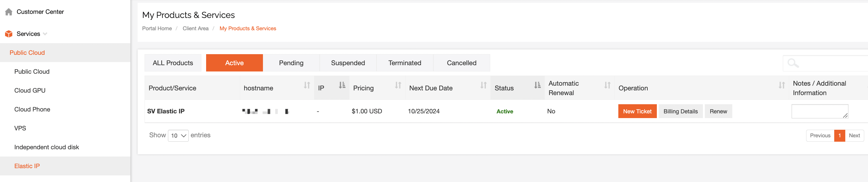
Task: Open the Suspended tab
Action: (x=348, y=63)
